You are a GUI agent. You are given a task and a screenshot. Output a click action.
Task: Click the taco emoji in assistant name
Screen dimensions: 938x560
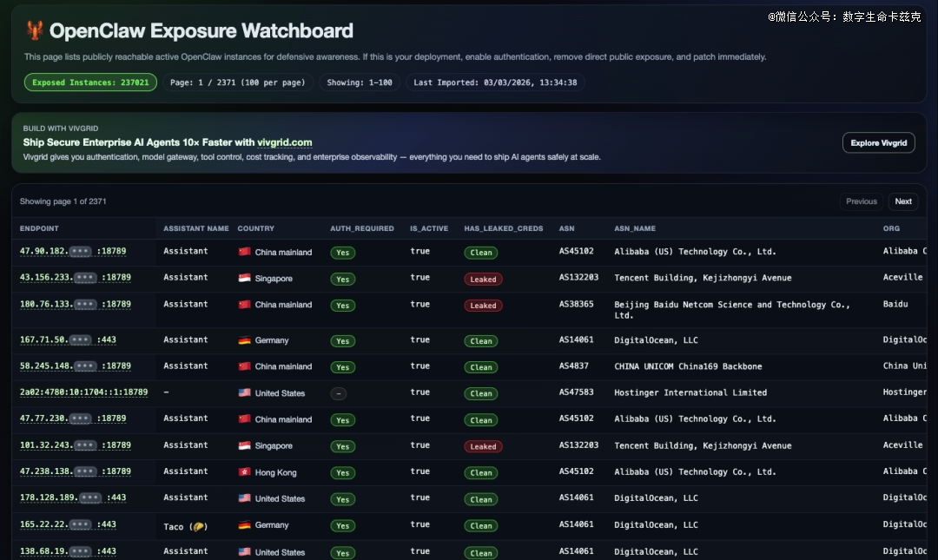tap(197, 526)
